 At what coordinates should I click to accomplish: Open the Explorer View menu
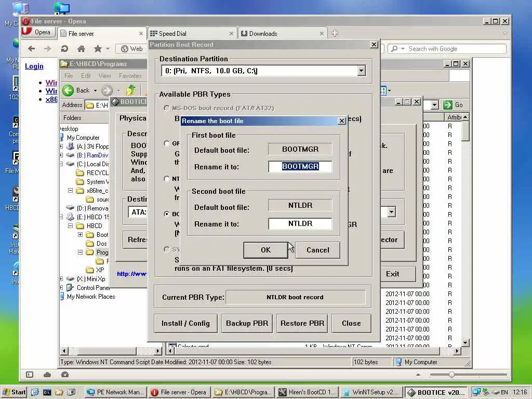point(104,76)
